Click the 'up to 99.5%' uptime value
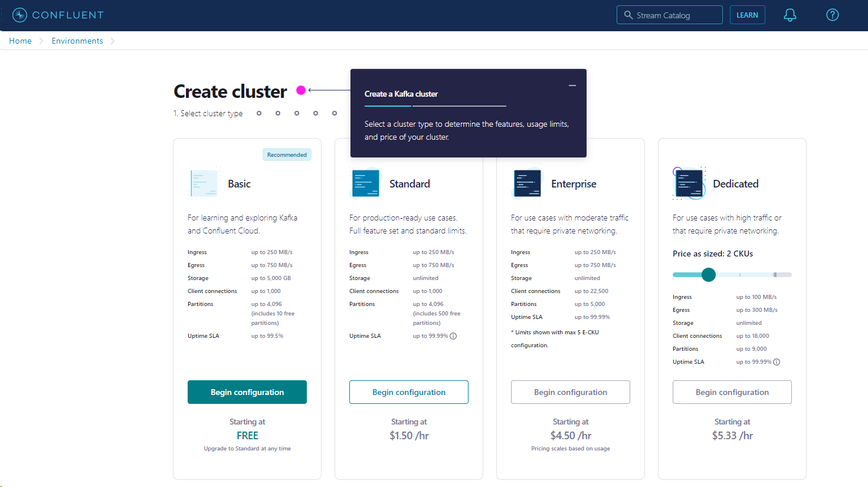This screenshot has height=487, width=868. pyautogui.click(x=267, y=336)
